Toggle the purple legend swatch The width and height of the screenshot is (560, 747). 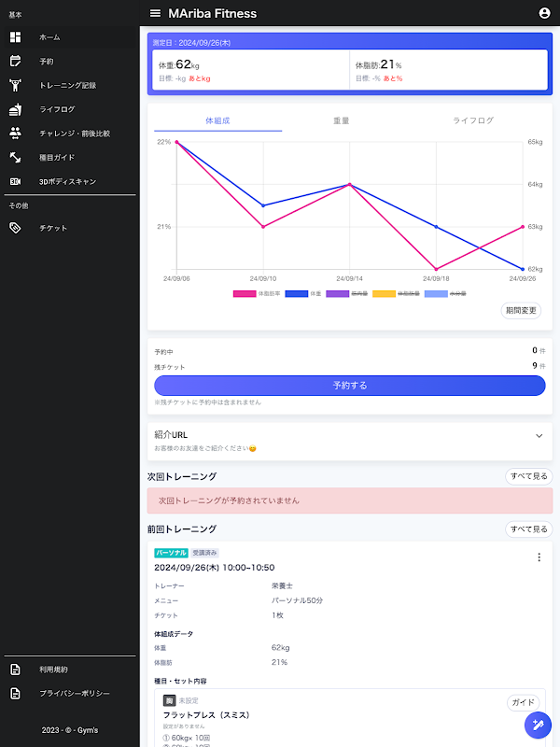(x=338, y=294)
